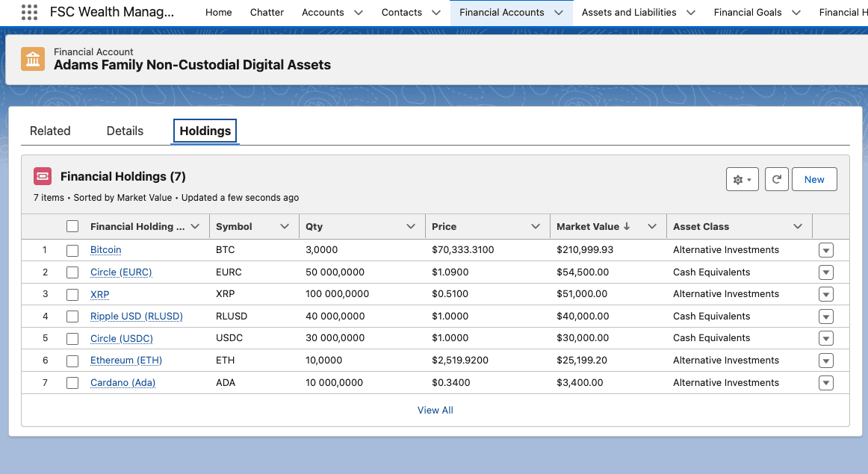The width and height of the screenshot is (868, 474).
Task: Sort by the Price column header
Action: point(444,226)
